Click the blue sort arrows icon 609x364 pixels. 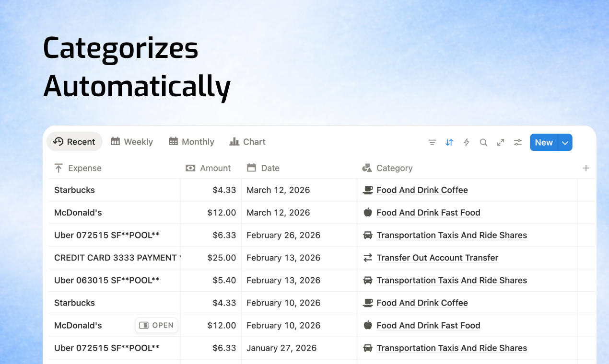coord(449,142)
